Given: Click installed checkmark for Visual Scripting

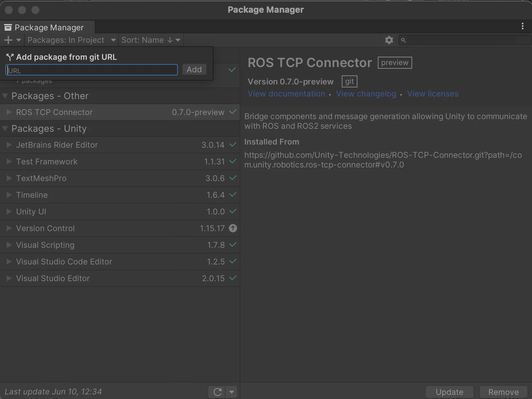Looking at the screenshot, I should tap(233, 245).
